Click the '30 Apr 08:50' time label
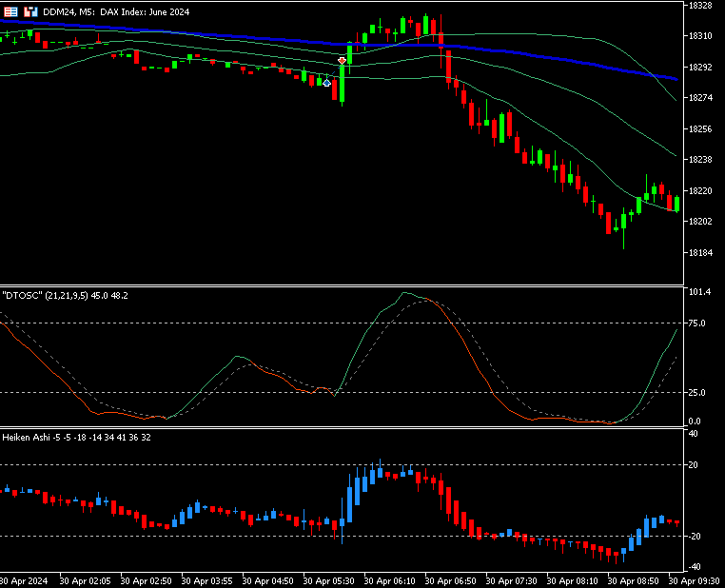 [634, 581]
